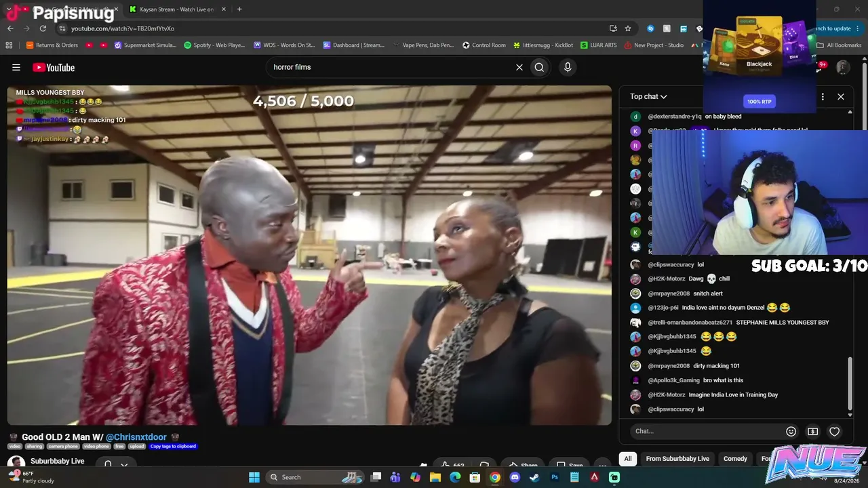The height and width of the screenshot is (488, 868).
Task: Click the Windows taskbar Search box
Action: pos(317,477)
